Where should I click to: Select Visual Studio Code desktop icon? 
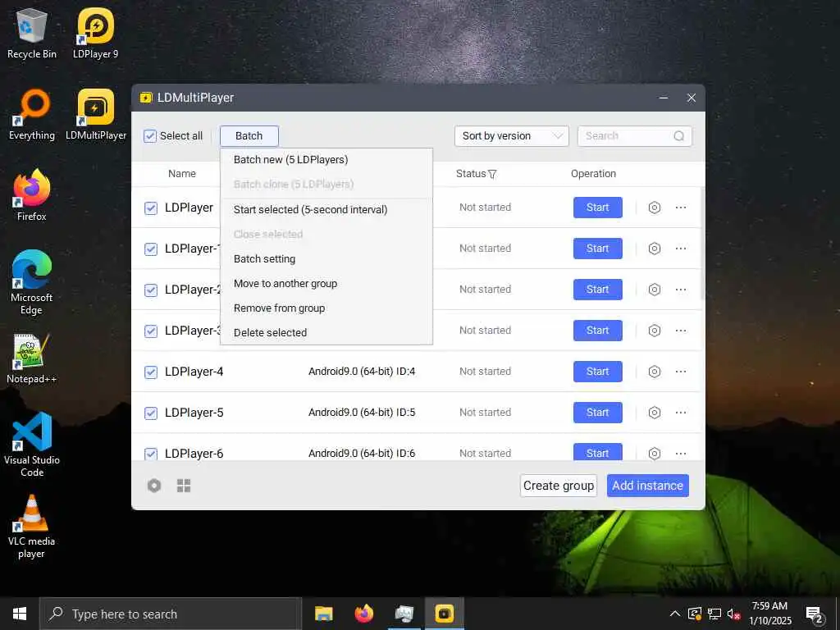32,445
